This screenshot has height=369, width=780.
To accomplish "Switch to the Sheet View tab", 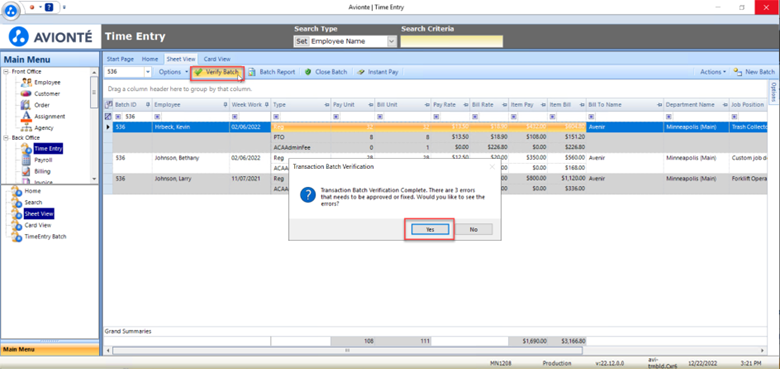I will [181, 59].
